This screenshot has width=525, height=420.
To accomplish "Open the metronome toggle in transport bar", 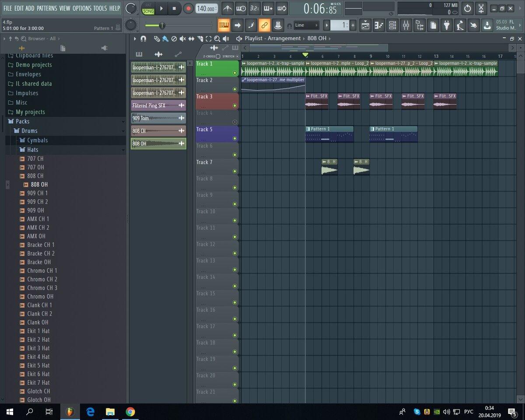I will (x=227, y=8).
